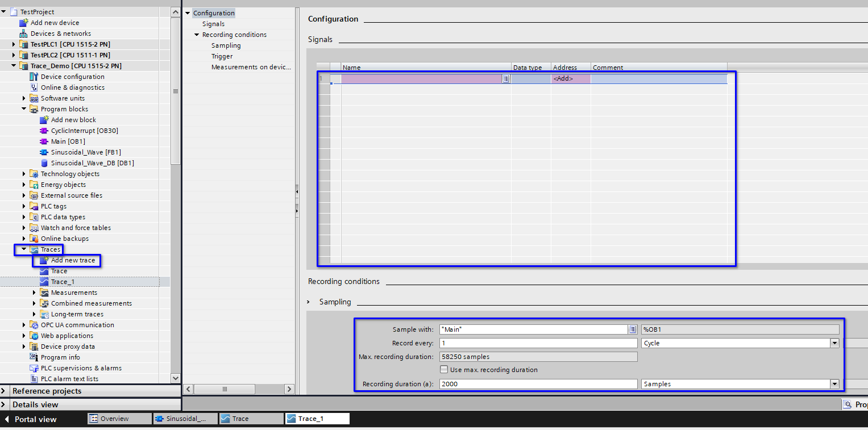Open tag picker icon in Name cell
Image resolution: width=868 pixels, height=430 pixels.
point(505,79)
